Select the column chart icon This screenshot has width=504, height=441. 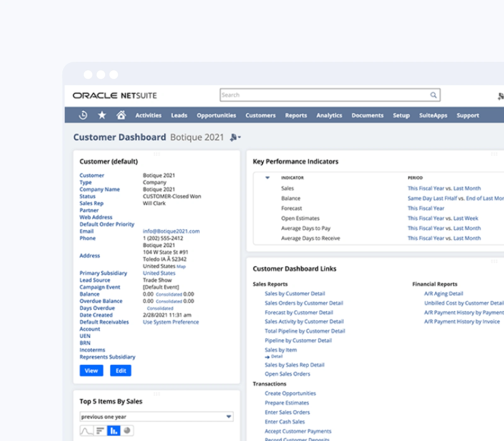[x=114, y=431]
